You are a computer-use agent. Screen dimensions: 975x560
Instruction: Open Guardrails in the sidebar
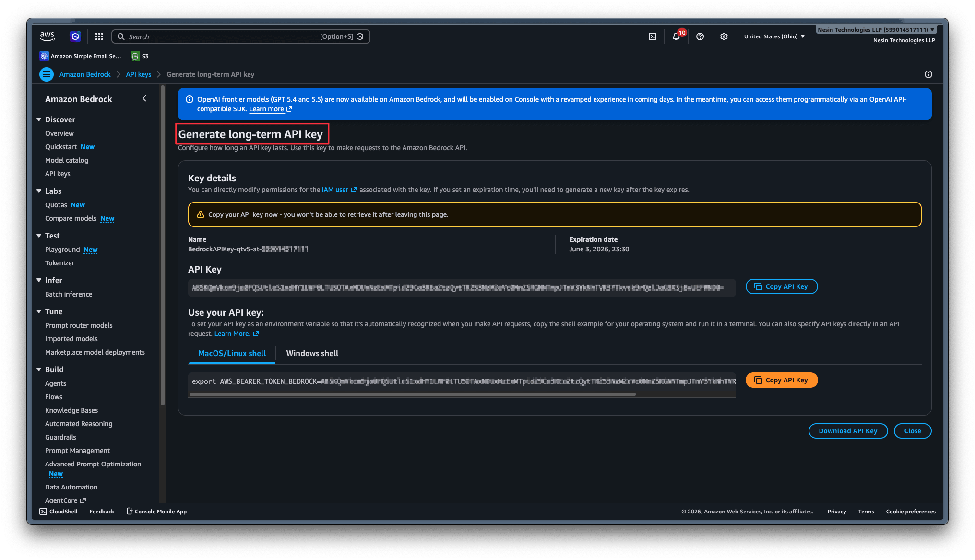tap(60, 437)
